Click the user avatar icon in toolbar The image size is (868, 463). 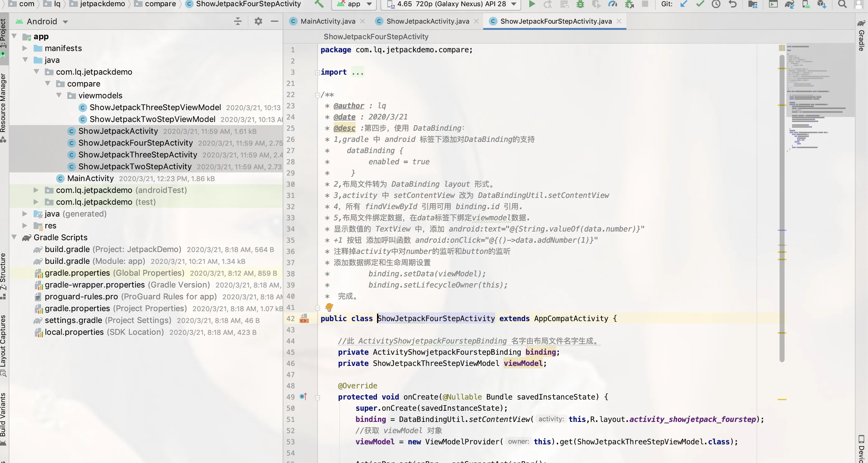(x=859, y=4)
